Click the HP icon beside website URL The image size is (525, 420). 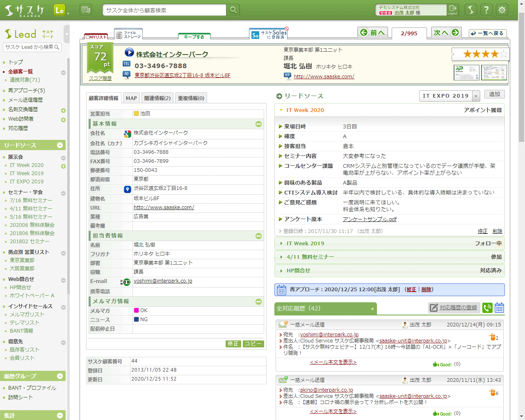288,75
